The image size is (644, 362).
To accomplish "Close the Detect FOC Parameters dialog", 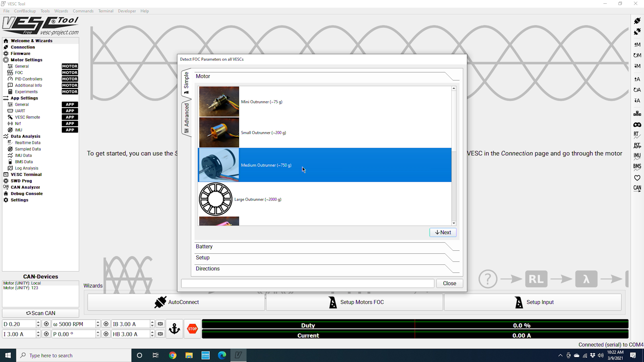I will coord(449,283).
